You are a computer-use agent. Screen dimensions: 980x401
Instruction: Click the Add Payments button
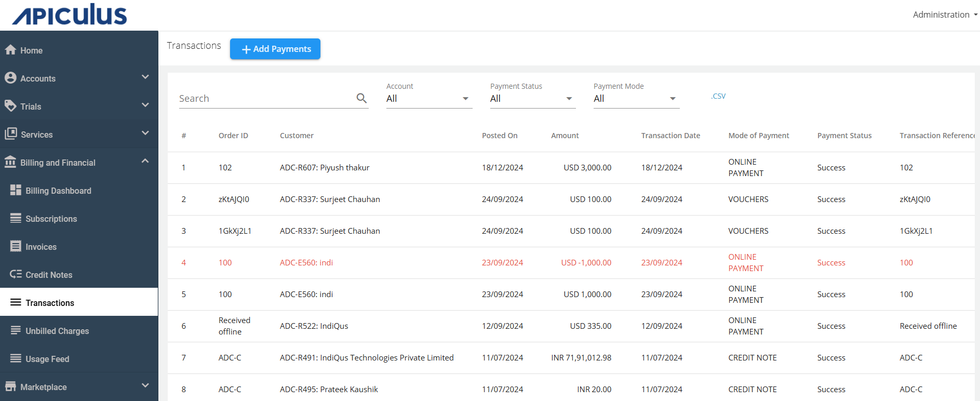point(275,49)
